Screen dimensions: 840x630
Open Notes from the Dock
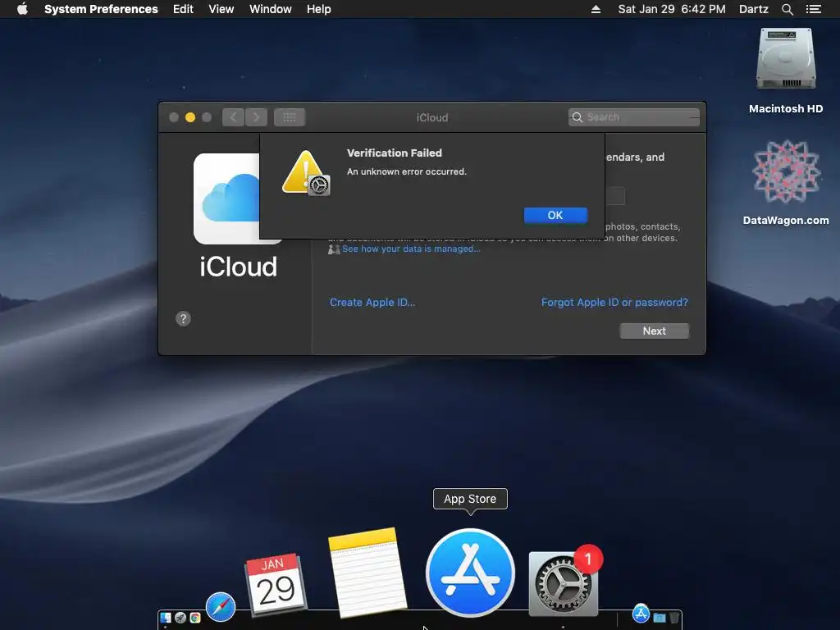(368, 572)
